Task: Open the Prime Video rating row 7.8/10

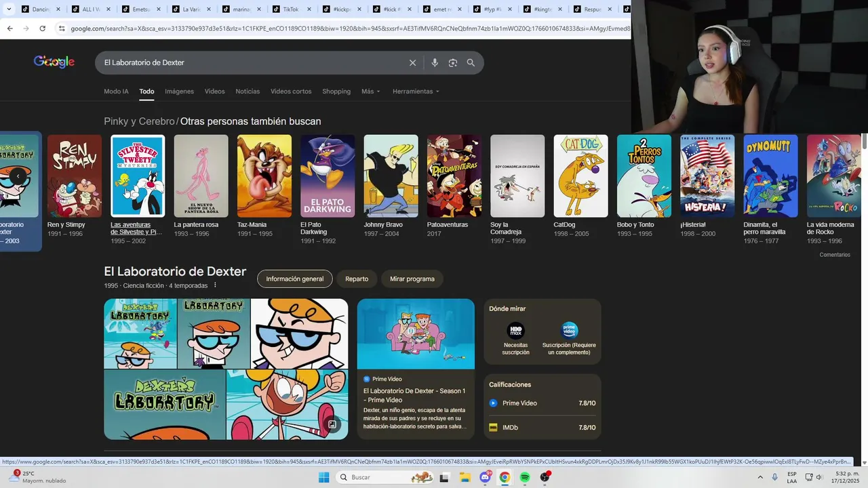Action: (542, 403)
